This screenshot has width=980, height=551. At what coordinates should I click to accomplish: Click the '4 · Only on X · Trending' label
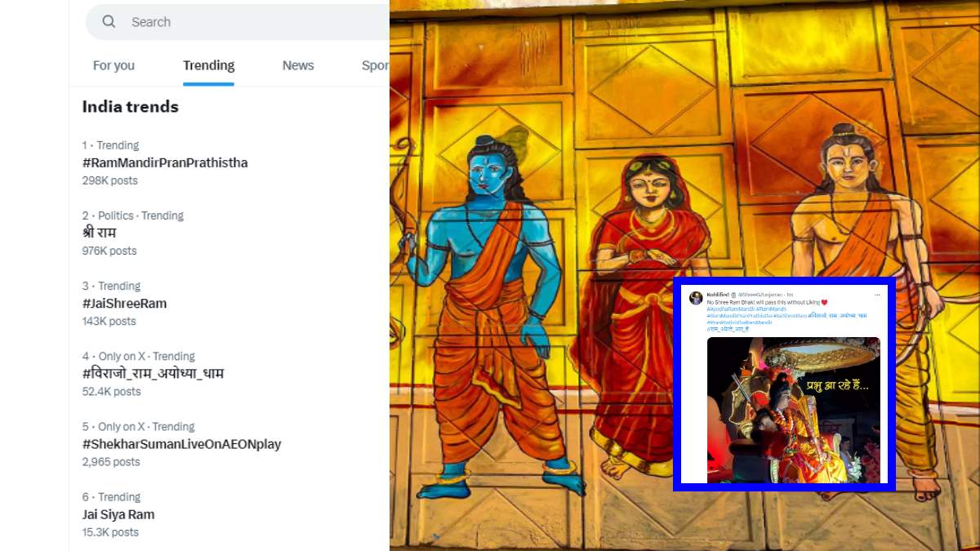138,356
